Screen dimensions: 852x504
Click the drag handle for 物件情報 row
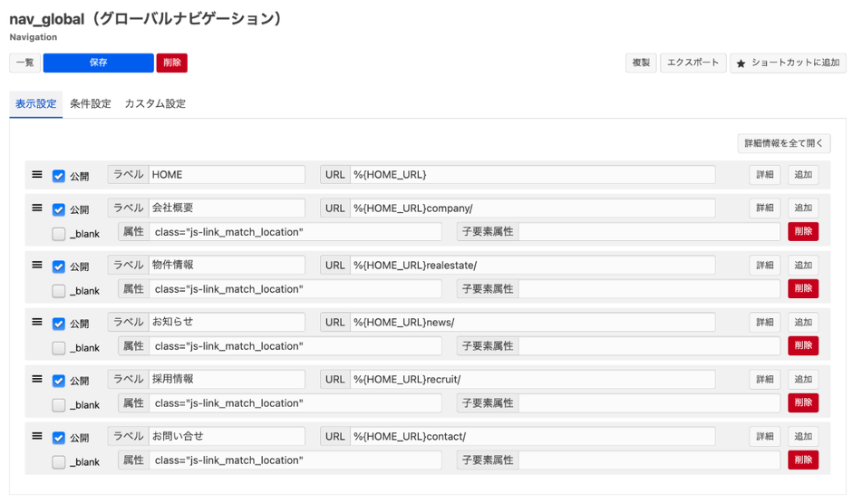pyautogui.click(x=37, y=265)
